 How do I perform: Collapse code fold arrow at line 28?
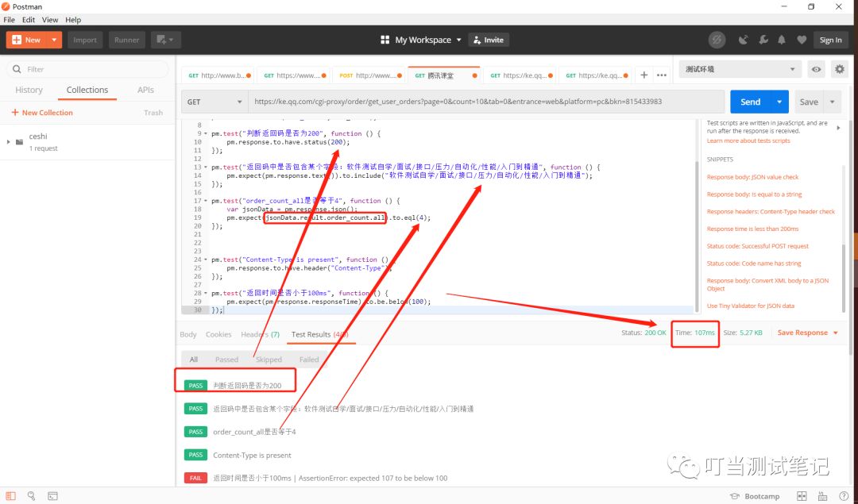coord(206,293)
